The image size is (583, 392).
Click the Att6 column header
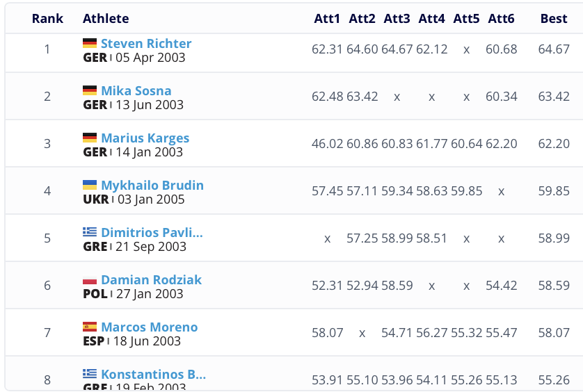(x=501, y=19)
